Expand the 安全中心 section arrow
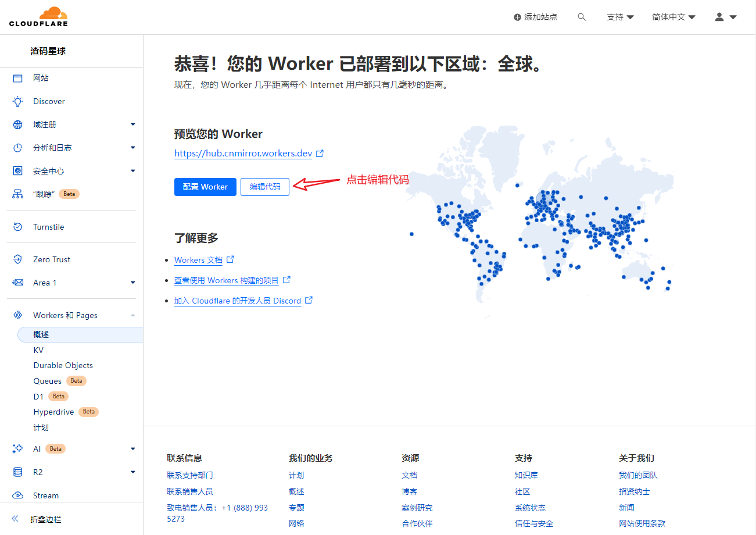Screen dimensions: 756x535 point(133,171)
